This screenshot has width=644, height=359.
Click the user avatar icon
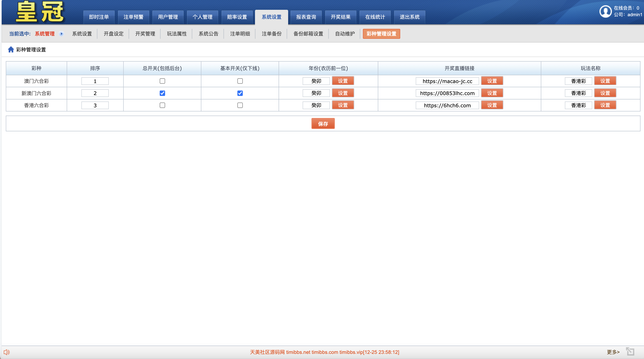pyautogui.click(x=605, y=11)
